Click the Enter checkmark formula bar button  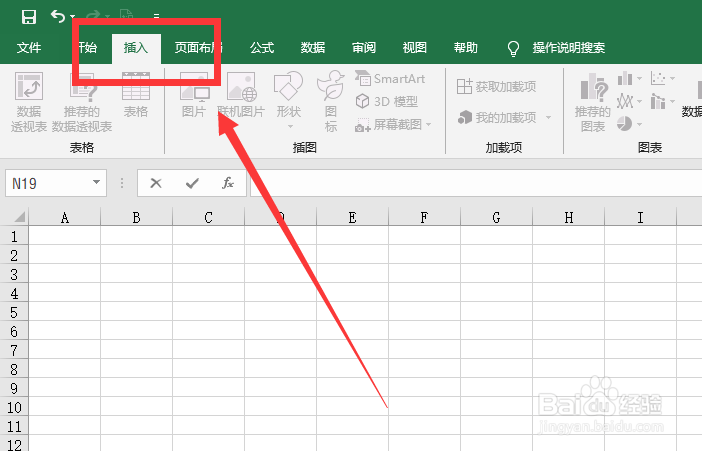click(193, 183)
